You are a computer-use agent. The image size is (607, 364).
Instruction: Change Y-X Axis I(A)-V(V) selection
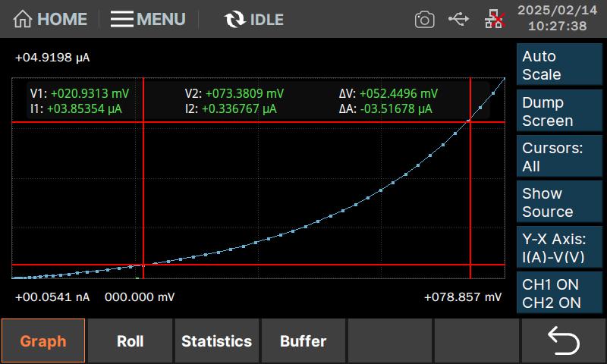click(560, 248)
